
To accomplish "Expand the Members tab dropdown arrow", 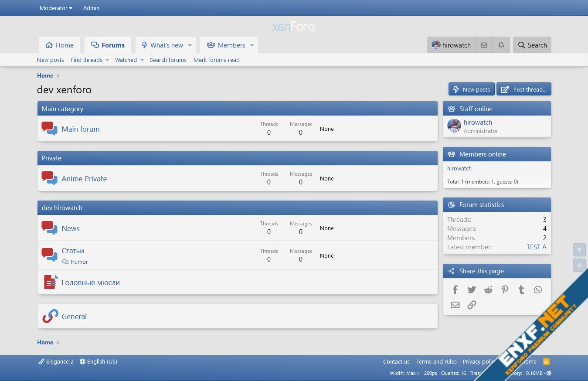I will (252, 45).
